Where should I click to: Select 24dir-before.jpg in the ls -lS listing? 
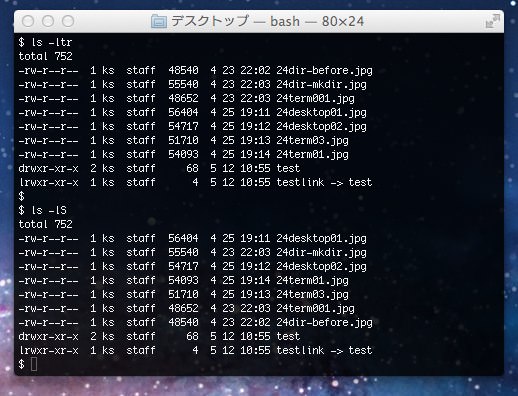[324, 323]
